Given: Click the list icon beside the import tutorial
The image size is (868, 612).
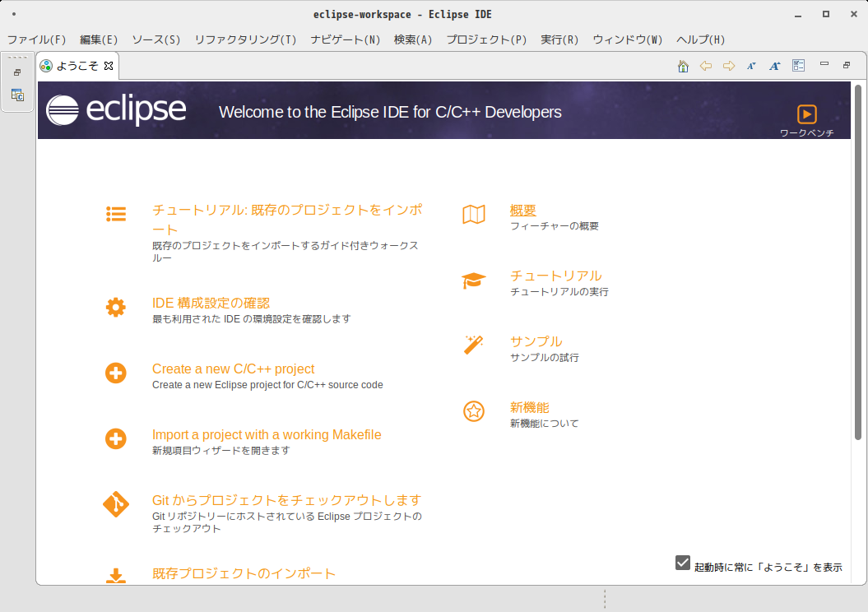Looking at the screenshot, I should click(x=116, y=214).
